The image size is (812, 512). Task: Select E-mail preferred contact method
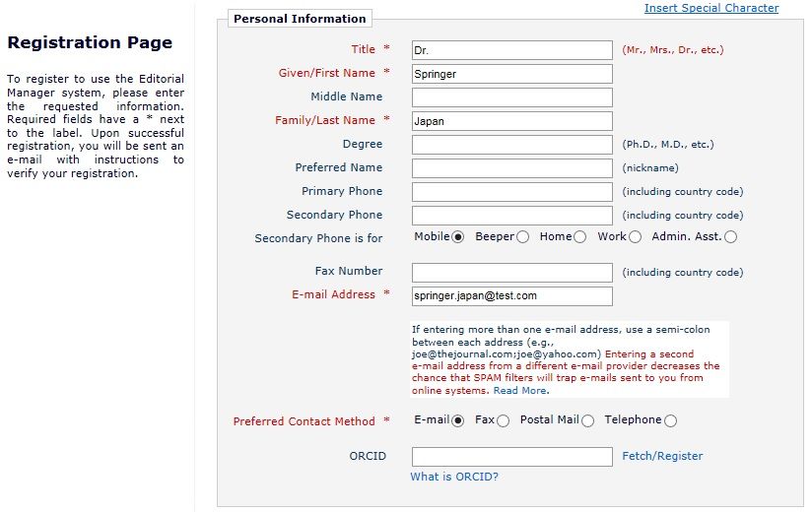(457, 420)
